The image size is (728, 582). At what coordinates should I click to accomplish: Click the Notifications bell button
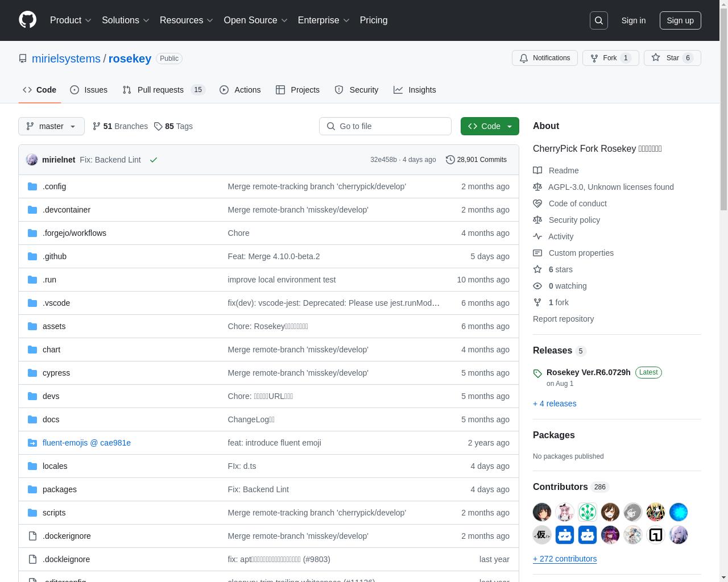(545, 58)
